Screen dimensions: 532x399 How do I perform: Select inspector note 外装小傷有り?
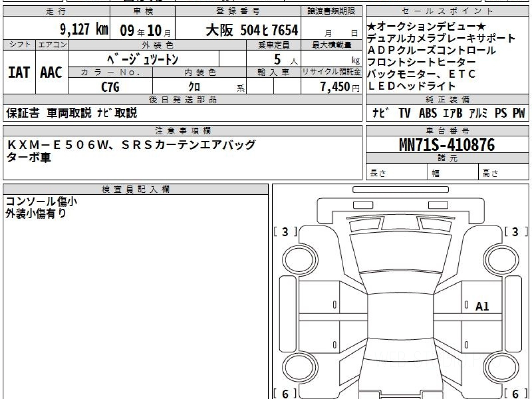(36, 214)
